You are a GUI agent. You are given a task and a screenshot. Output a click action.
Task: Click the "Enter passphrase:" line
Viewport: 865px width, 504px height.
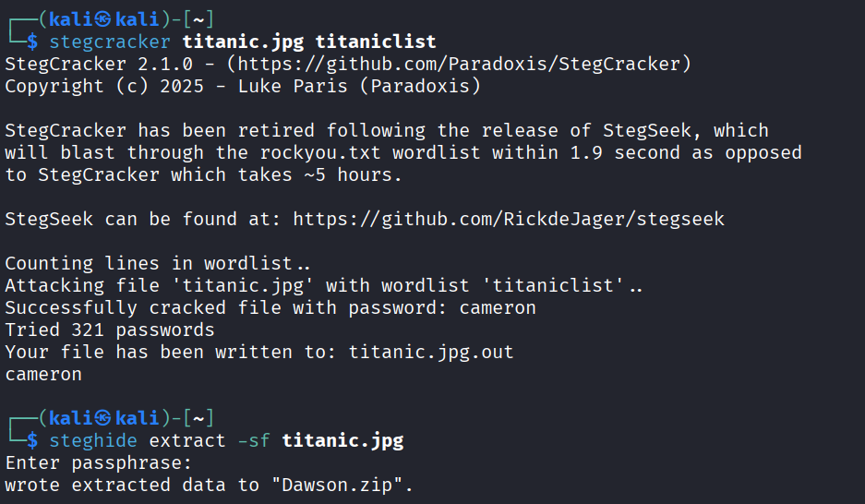click(x=98, y=462)
